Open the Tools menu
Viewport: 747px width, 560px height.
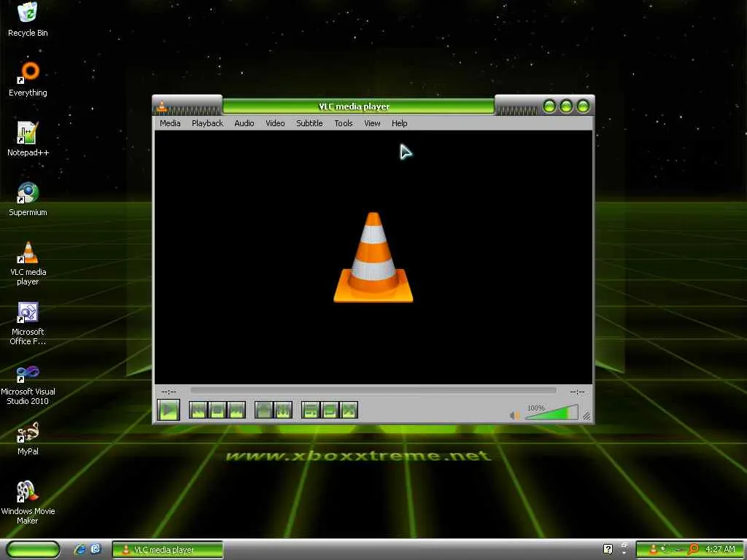point(344,123)
